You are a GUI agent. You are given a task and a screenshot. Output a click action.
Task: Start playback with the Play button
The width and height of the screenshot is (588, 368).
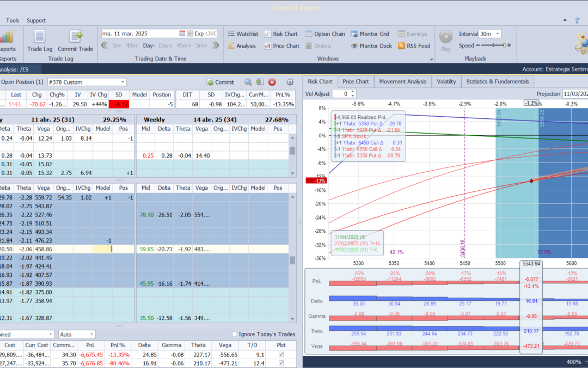click(446, 40)
